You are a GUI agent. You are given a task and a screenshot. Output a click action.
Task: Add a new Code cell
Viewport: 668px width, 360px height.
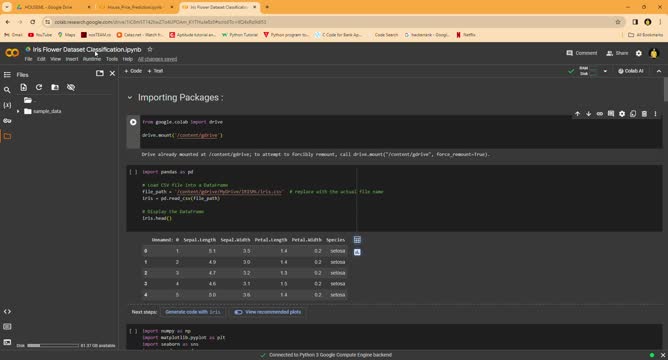133,71
